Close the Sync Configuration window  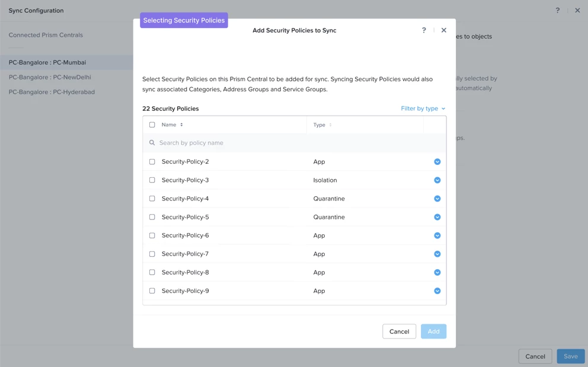577,11
